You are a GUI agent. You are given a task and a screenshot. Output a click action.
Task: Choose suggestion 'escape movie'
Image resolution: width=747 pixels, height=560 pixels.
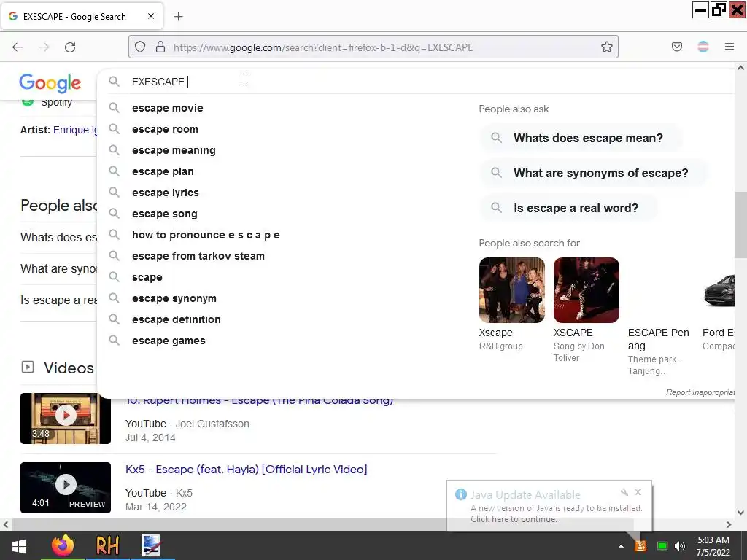[x=167, y=108]
